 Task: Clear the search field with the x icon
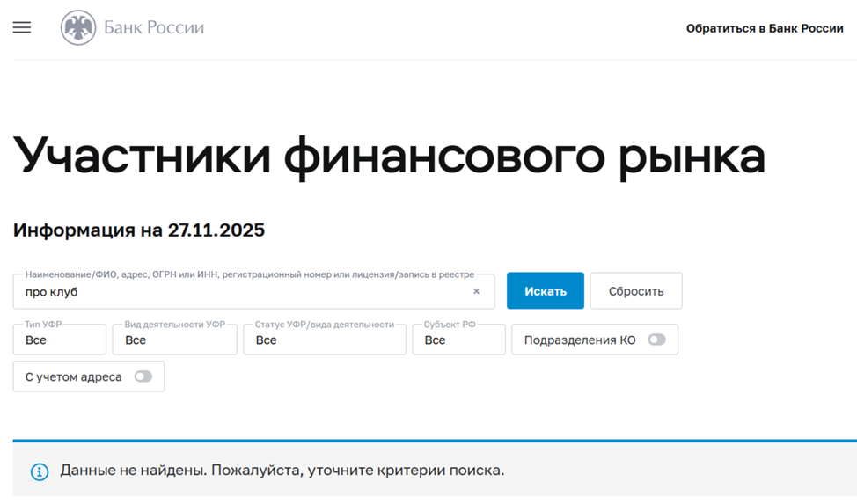coord(476,291)
